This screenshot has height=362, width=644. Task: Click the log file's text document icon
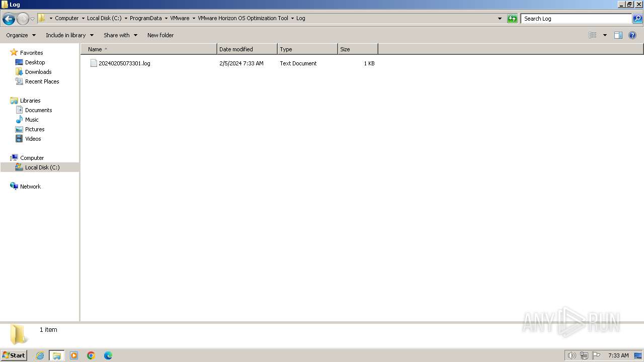click(x=94, y=63)
